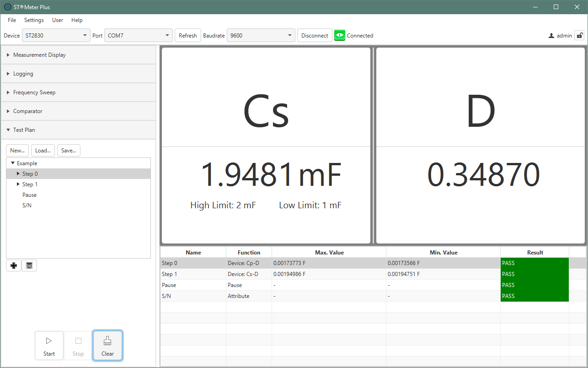Click the Disconnect button
This screenshot has width=588, height=368.
click(315, 35)
